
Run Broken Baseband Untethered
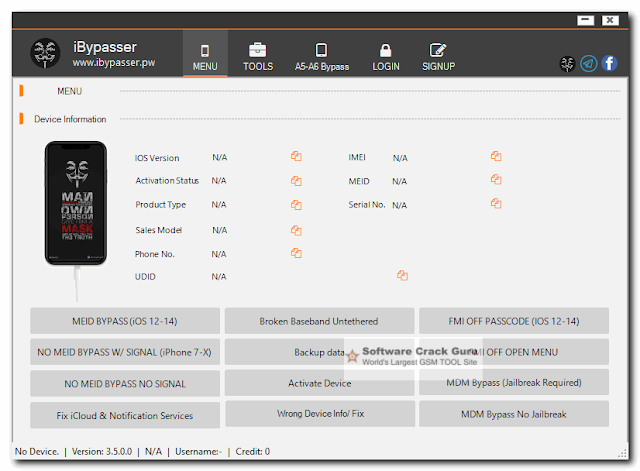(x=319, y=321)
